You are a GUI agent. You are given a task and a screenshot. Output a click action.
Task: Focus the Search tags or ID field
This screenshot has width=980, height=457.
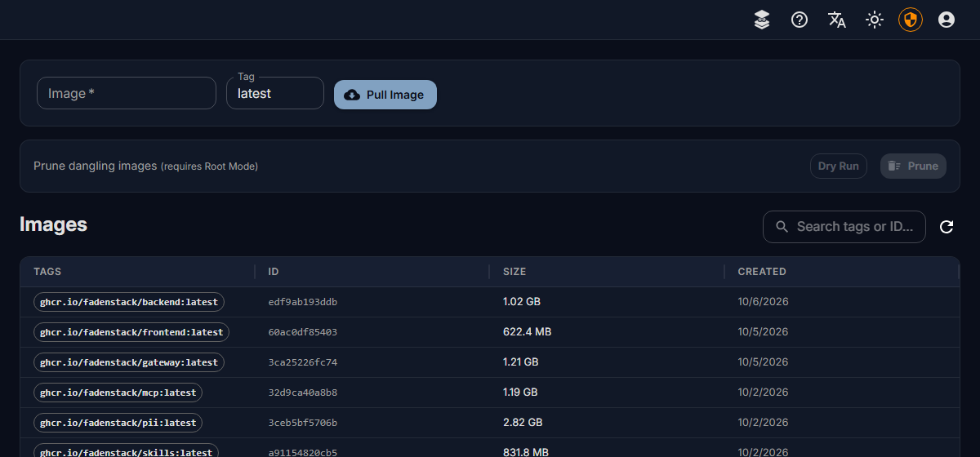[844, 227]
